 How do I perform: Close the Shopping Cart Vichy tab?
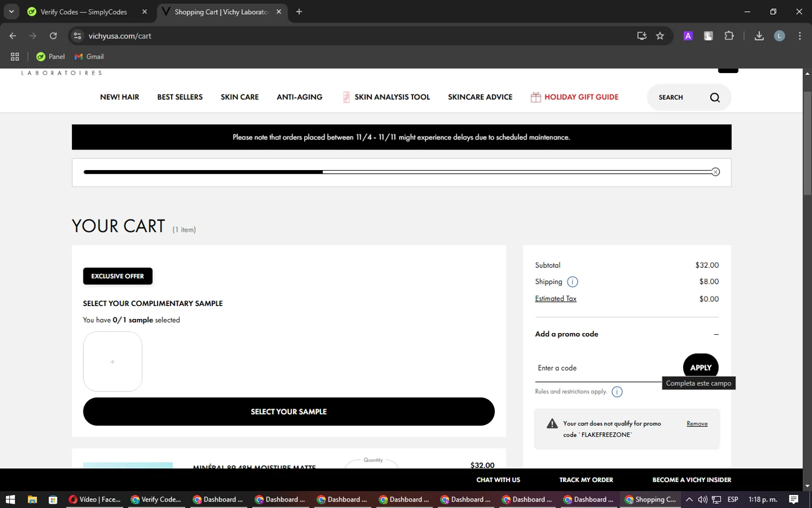pos(279,12)
